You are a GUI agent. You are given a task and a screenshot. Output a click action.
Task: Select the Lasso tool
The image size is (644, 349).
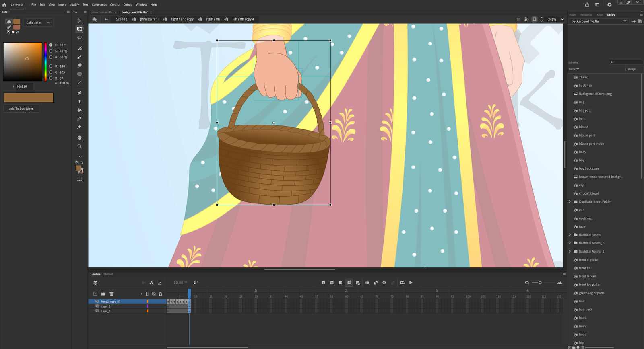pos(79,38)
